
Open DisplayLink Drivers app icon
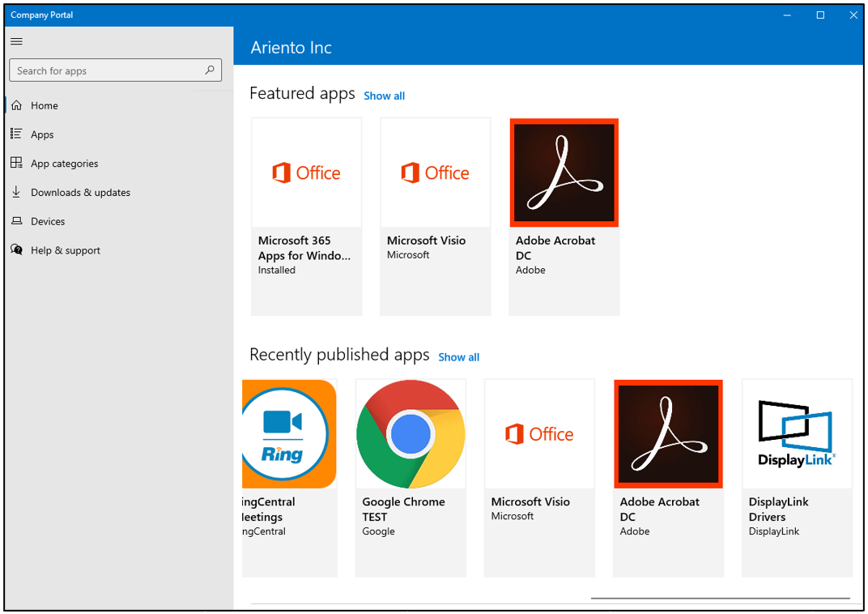point(797,434)
